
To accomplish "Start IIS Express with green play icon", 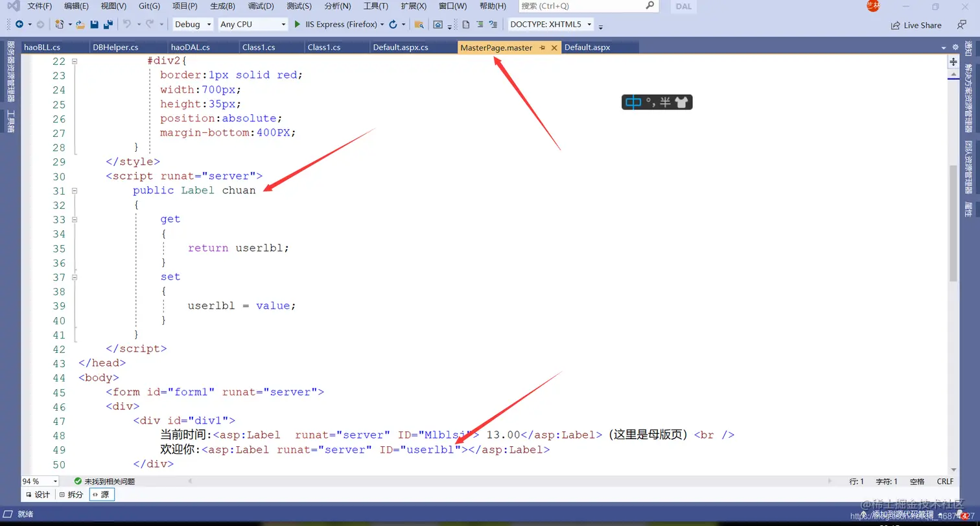I will (297, 25).
